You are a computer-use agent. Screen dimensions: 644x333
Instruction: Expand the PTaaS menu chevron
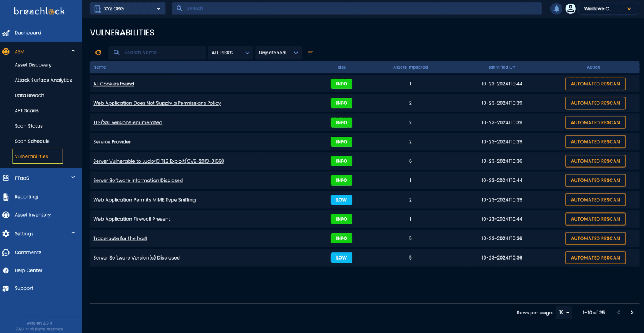pyautogui.click(x=73, y=177)
